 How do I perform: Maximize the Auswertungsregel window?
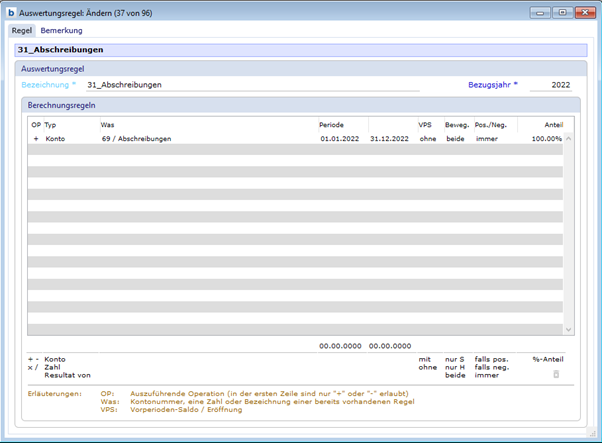click(561, 12)
